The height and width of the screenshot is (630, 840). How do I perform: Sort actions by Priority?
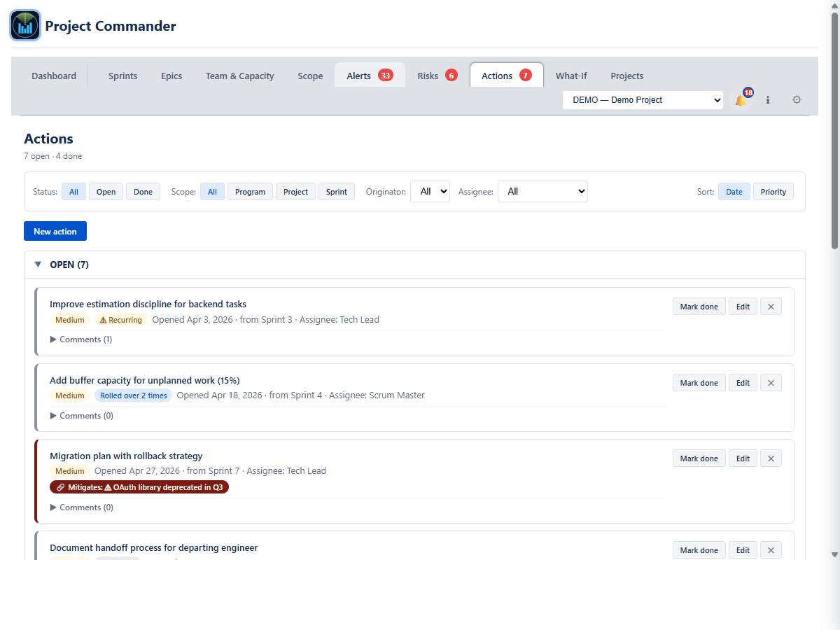pyautogui.click(x=773, y=192)
